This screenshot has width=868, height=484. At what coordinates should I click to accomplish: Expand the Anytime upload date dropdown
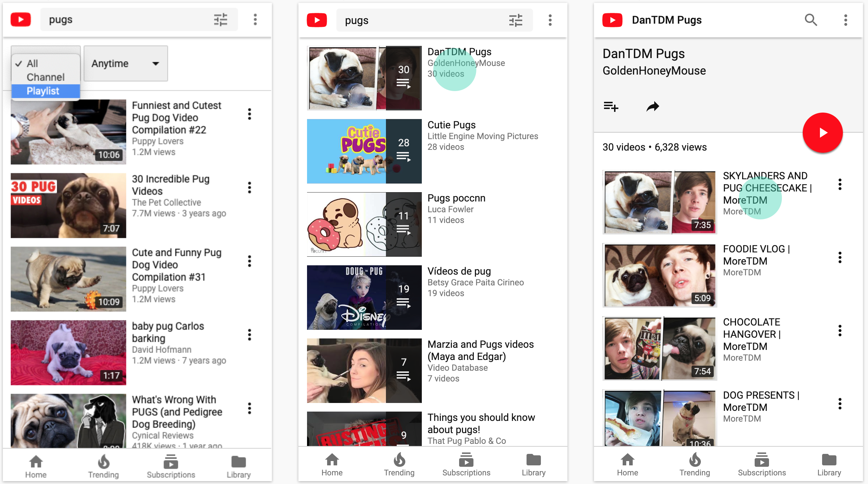(x=126, y=63)
